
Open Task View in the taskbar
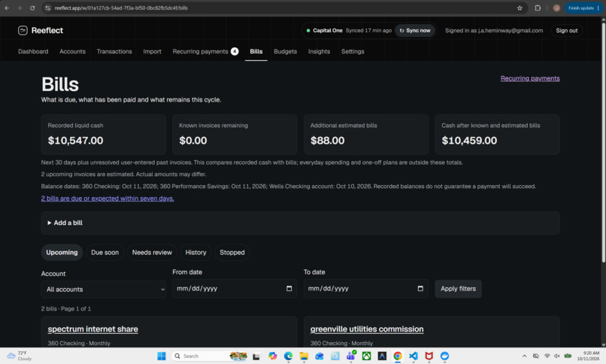tap(256, 356)
